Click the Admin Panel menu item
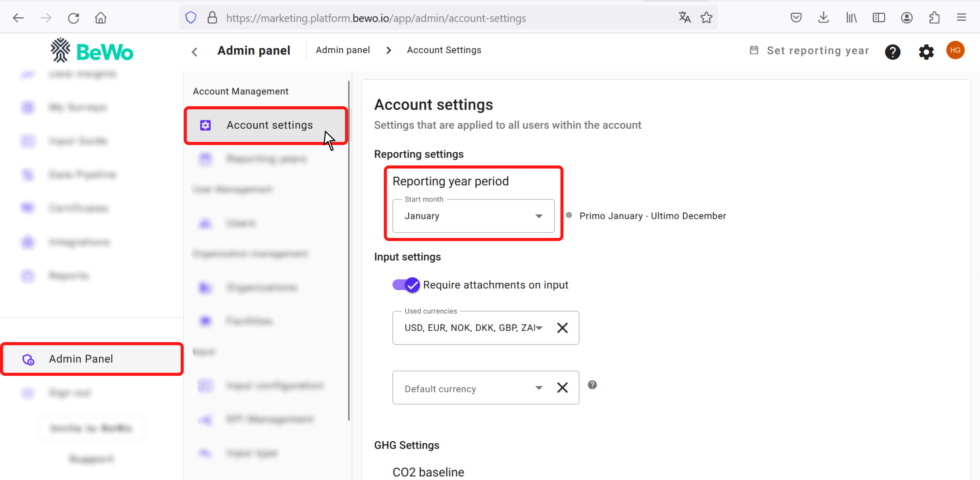Screen dimensions: 980x480 tap(92, 359)
